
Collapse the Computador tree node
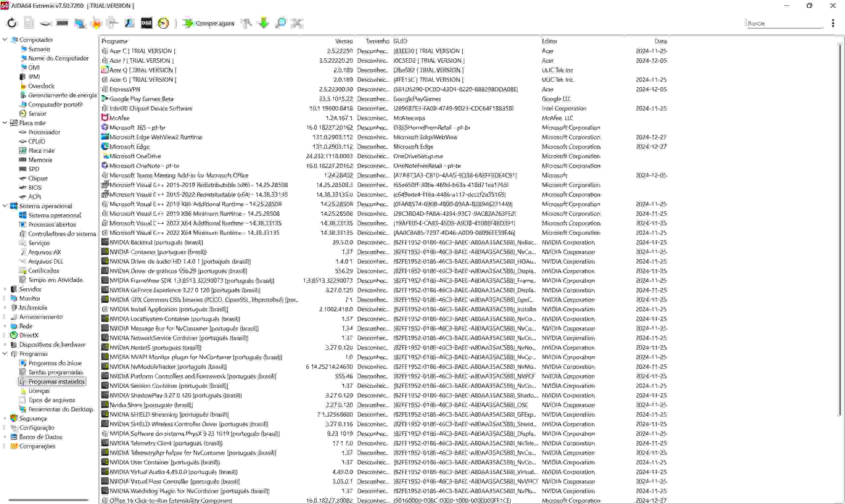coord(5,39)
